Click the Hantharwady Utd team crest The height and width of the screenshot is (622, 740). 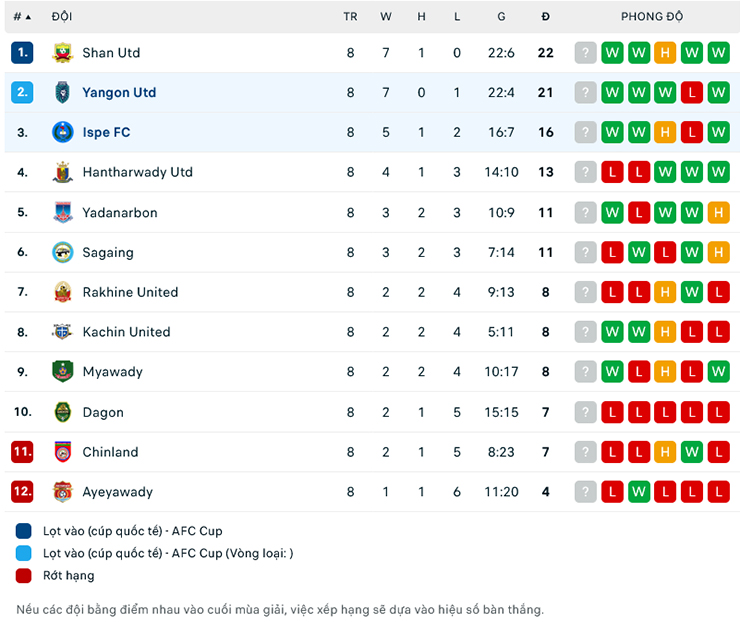pyautogui.click(x=63, y=172)
